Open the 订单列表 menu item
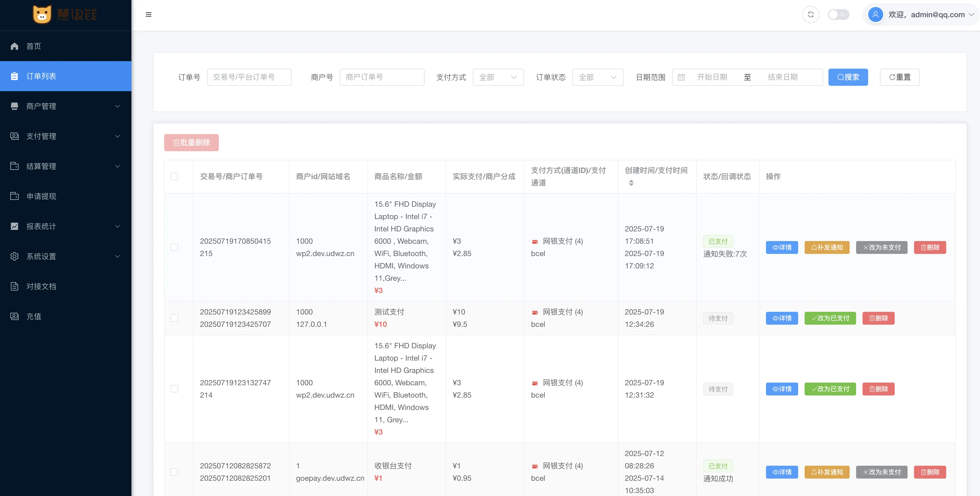Screen dimensions: 980x496 65,76
